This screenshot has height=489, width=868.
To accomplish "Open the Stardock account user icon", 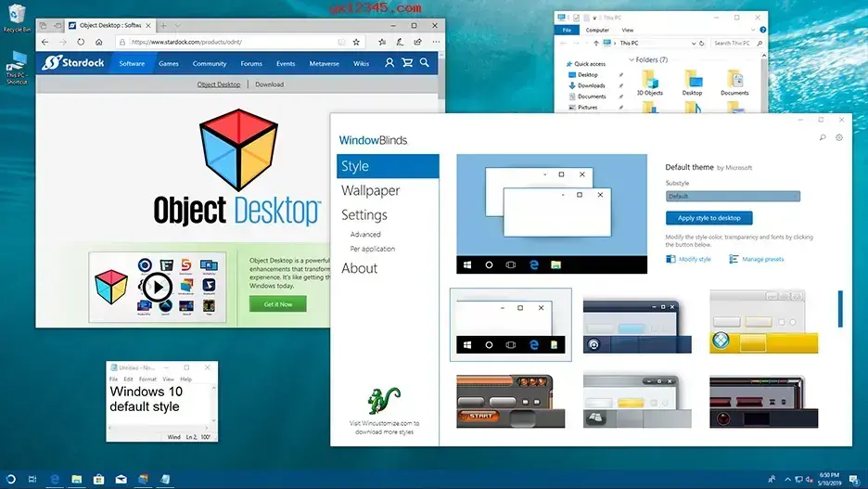I will click(x=389, y=63).
